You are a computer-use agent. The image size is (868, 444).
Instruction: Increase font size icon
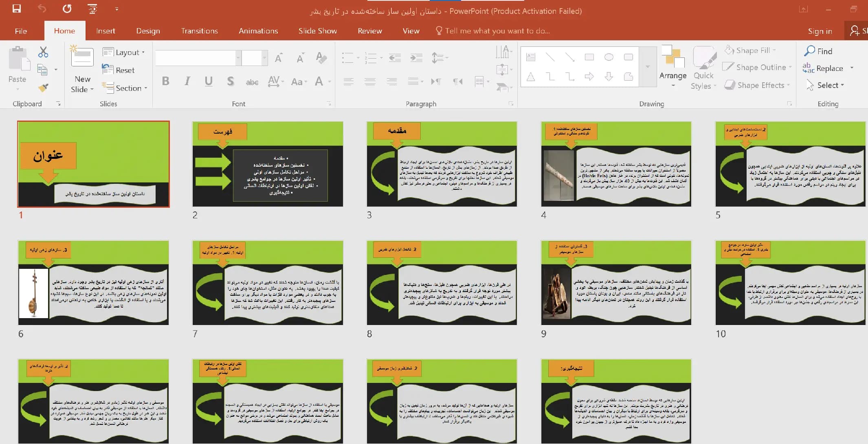point(279,58)
